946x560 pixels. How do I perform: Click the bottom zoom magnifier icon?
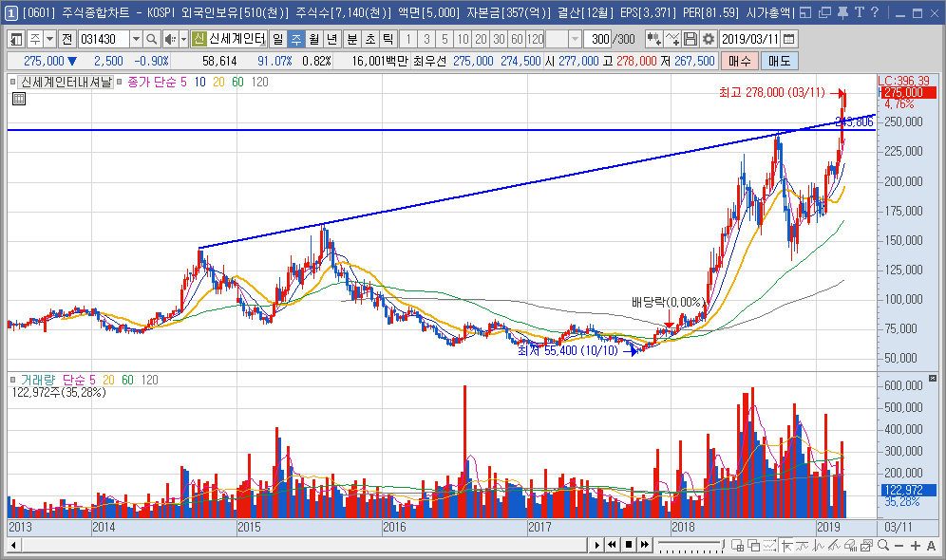(x=883, y=545)
